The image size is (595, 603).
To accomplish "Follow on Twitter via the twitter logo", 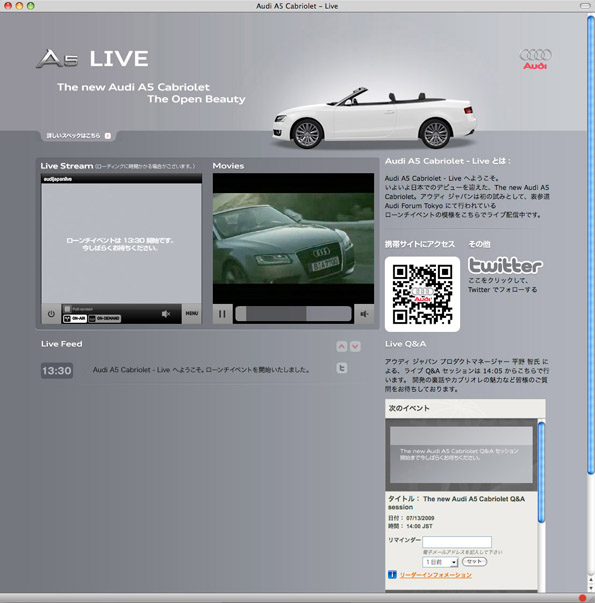I will [x=505, y=265].
